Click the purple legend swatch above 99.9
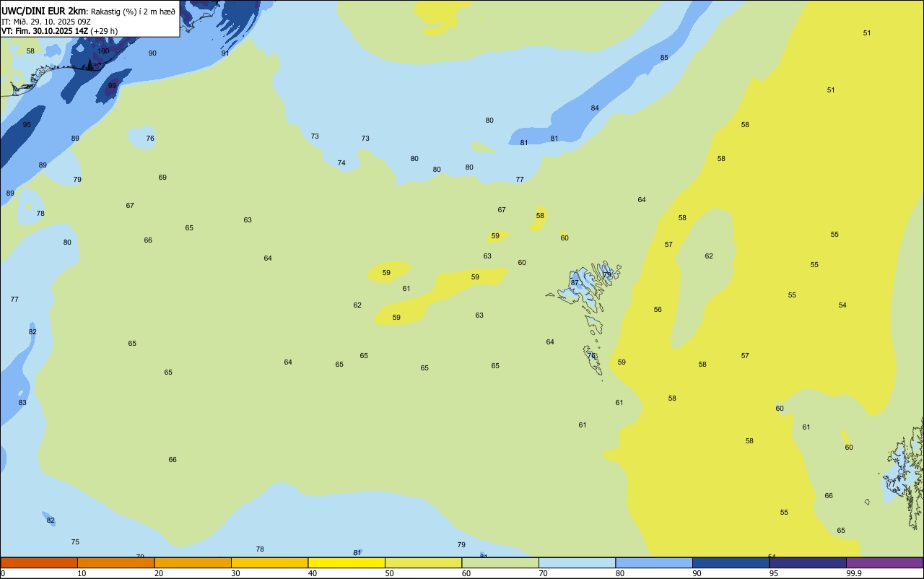 884,562
